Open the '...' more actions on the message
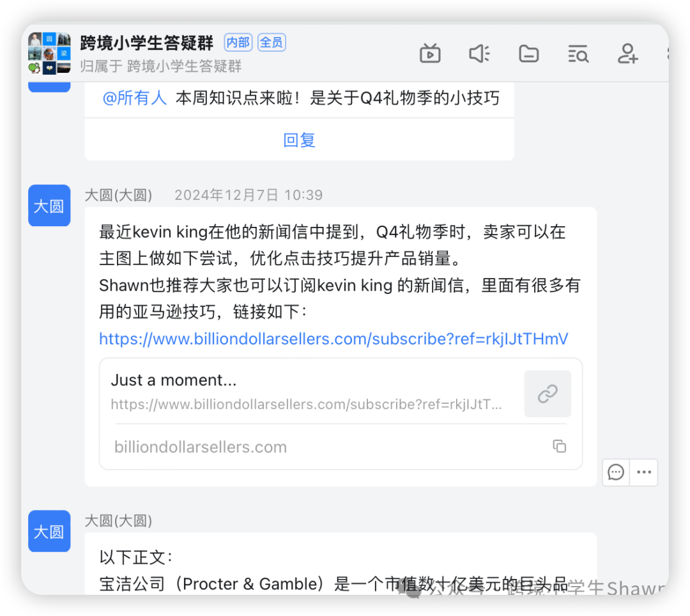 click(643, 472)
